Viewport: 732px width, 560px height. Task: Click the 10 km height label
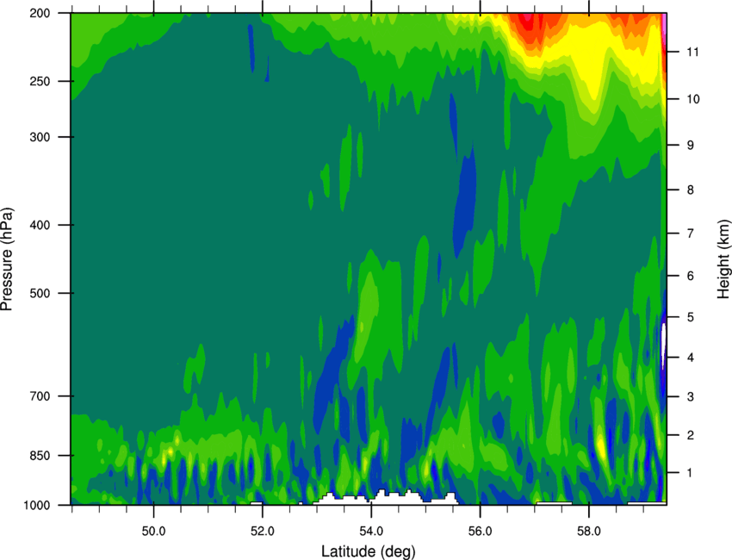coord(693,99)
